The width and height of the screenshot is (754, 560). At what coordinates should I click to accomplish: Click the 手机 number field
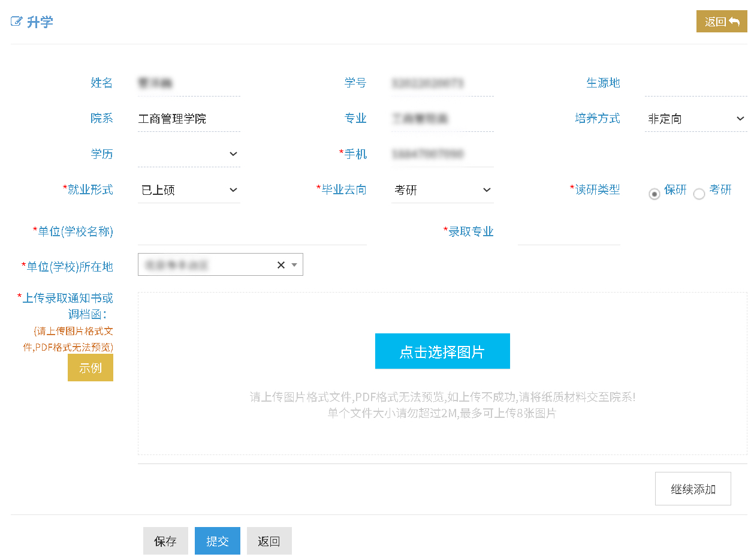click(442, 155)
